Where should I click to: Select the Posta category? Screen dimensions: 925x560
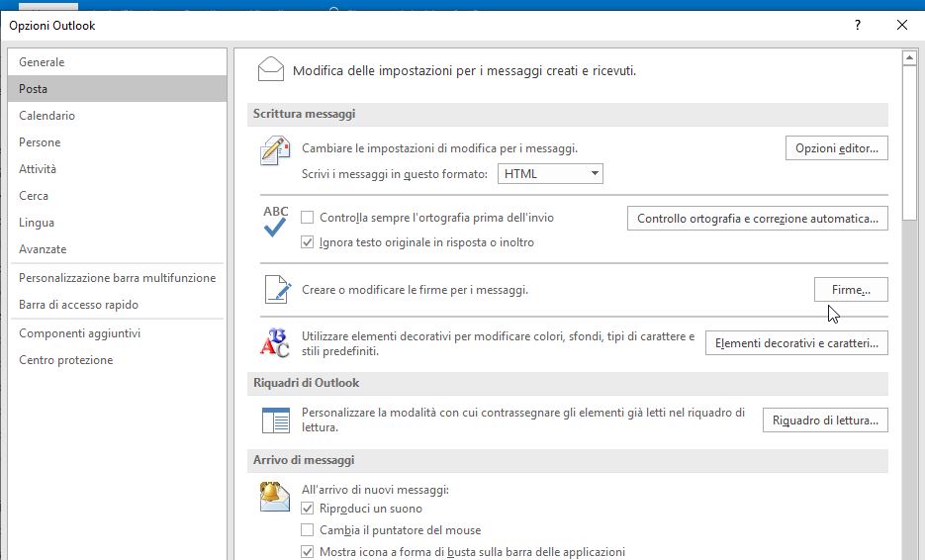(x=118, y=88)
